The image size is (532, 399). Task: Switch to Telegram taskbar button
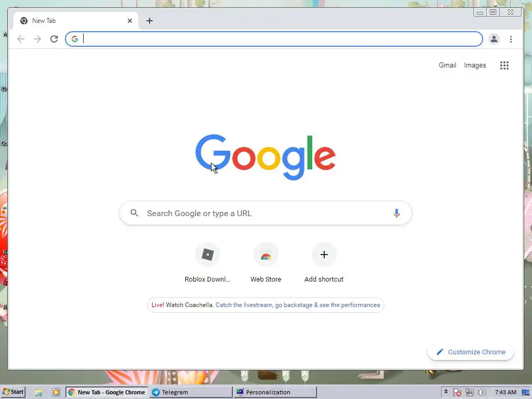point(191,392)
